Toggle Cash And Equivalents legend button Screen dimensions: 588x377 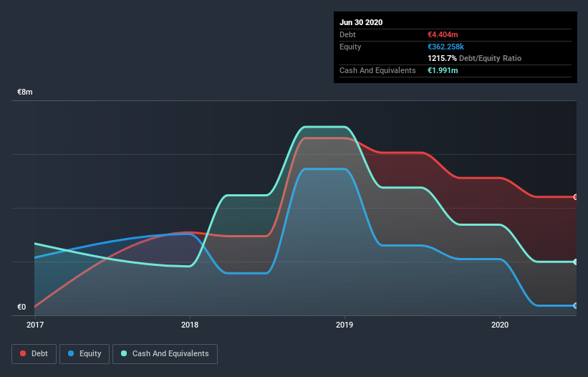tap(165, 354)
